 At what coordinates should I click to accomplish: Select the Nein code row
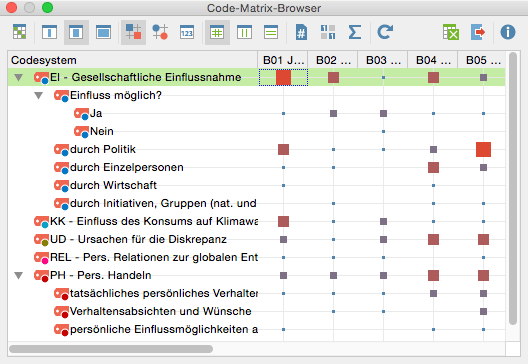pyautogui.click(x=102, y=131)
